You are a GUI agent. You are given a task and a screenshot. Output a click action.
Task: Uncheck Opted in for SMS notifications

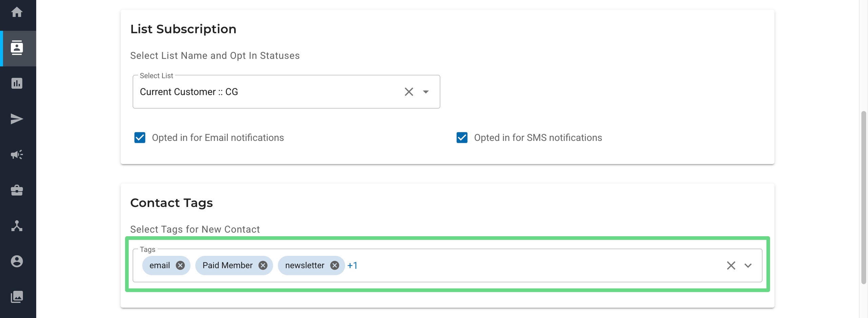point(462,138)
